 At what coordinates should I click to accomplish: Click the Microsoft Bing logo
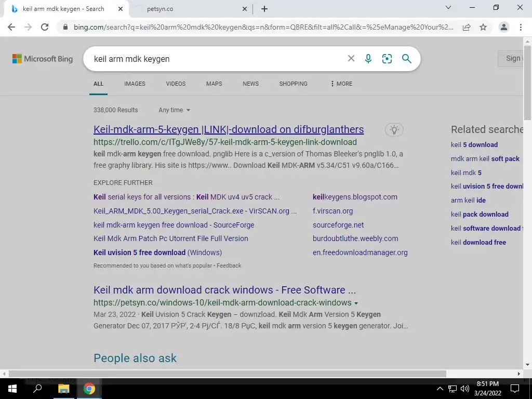[x=43, y=59]
